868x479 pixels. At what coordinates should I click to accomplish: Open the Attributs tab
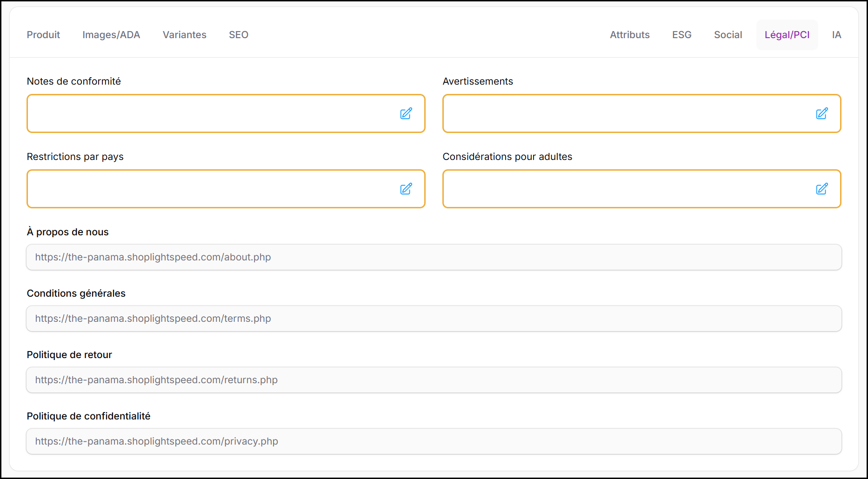click(x=629, y=35)
